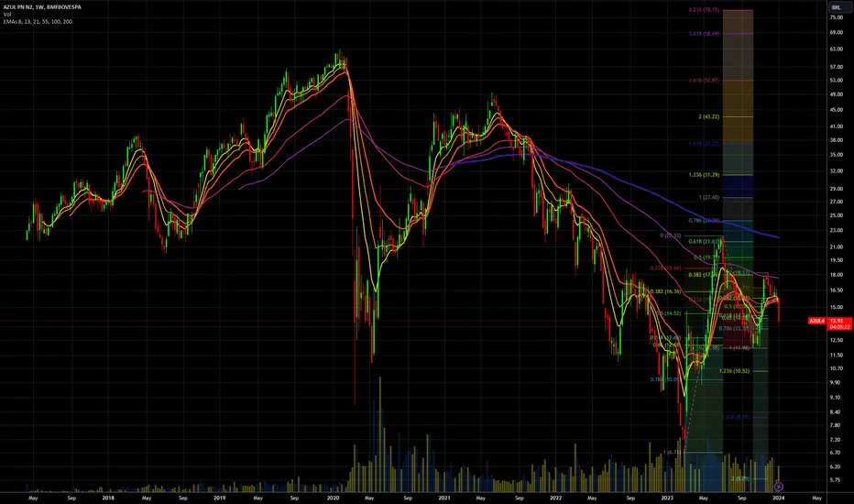
Task: Click the 2024 label on the time axis
Action: pos(778,498)
